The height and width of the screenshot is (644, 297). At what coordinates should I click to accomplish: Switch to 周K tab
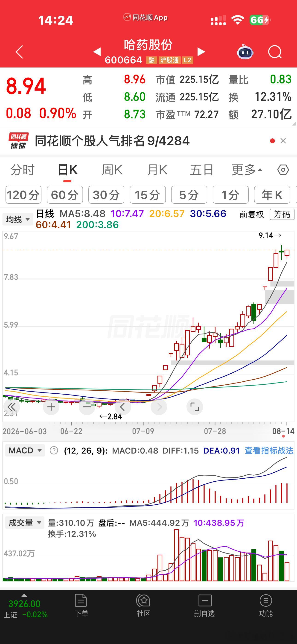pyautogui.click(x=112, y=170)
